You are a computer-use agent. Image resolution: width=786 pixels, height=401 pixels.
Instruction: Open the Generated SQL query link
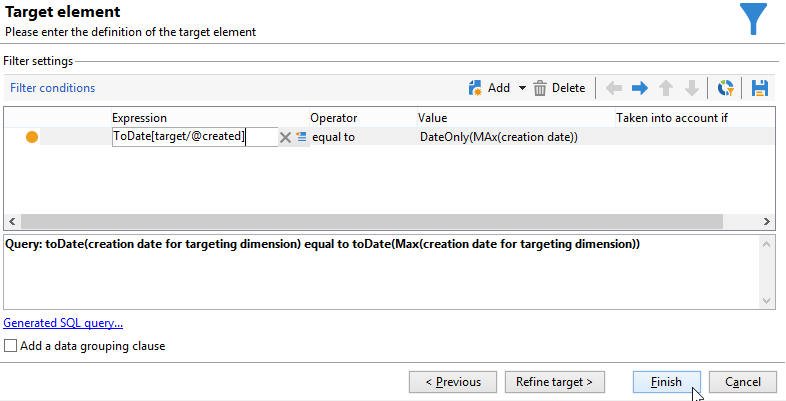point(63,323)
